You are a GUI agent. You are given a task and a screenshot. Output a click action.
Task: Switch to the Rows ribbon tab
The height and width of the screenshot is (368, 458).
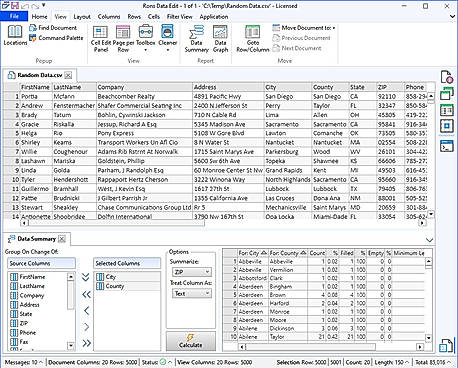tap(134, 16)
